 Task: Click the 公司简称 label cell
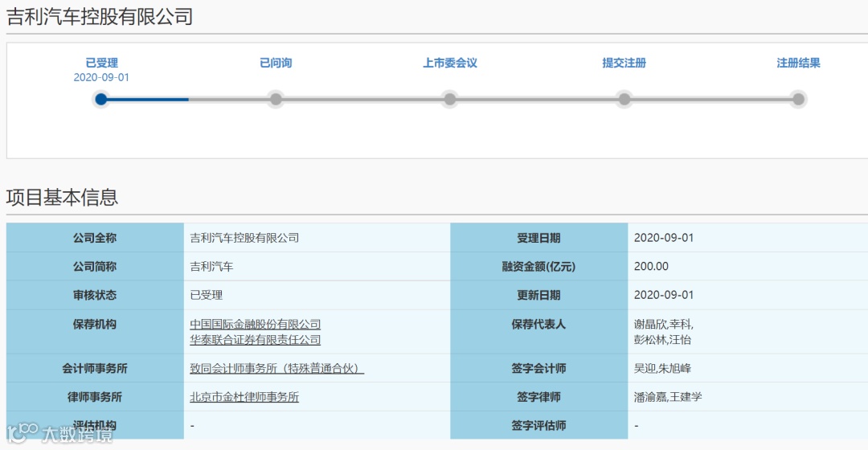(x=95, y=267)
